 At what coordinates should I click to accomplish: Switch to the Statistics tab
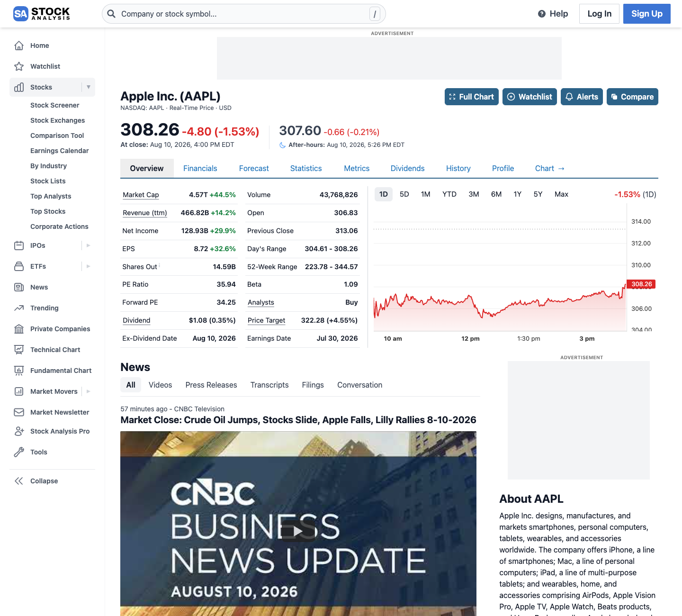pyautogui.click(x=306, y=169)
